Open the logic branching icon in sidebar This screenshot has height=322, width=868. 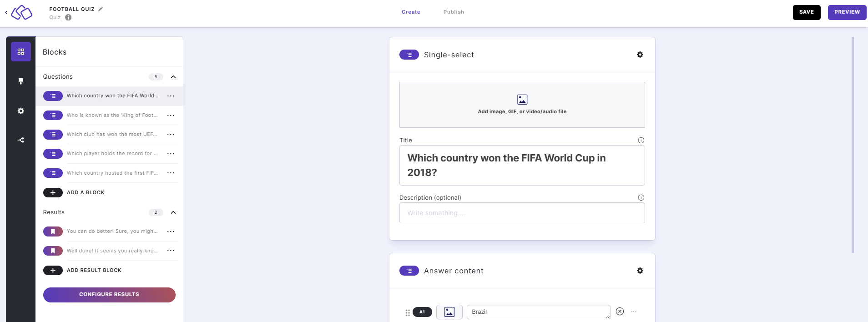point(21,140)
